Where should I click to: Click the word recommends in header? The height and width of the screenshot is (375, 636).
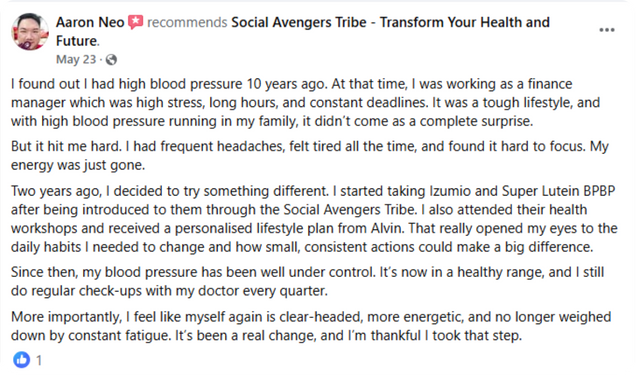pyautogui.click(x=187, y=22)
